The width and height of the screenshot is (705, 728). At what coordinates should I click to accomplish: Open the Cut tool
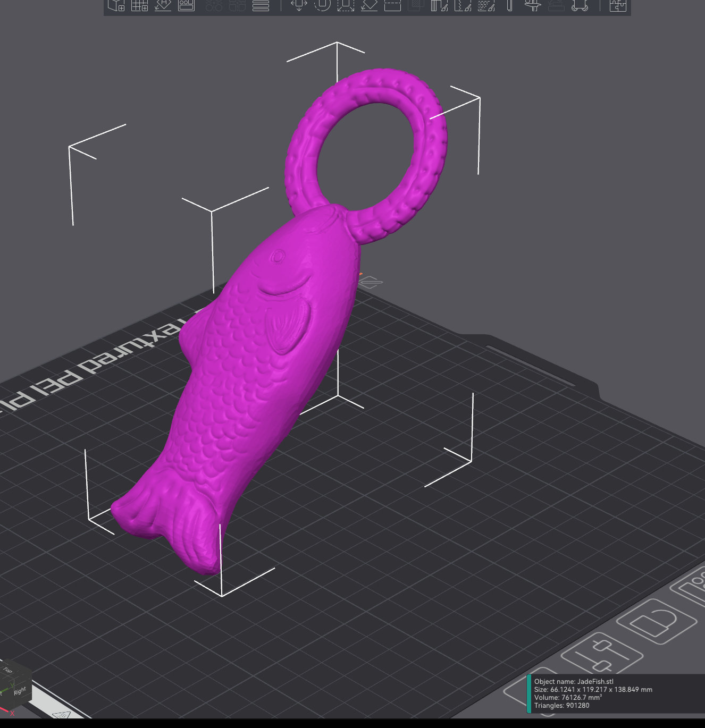(392, 5)
